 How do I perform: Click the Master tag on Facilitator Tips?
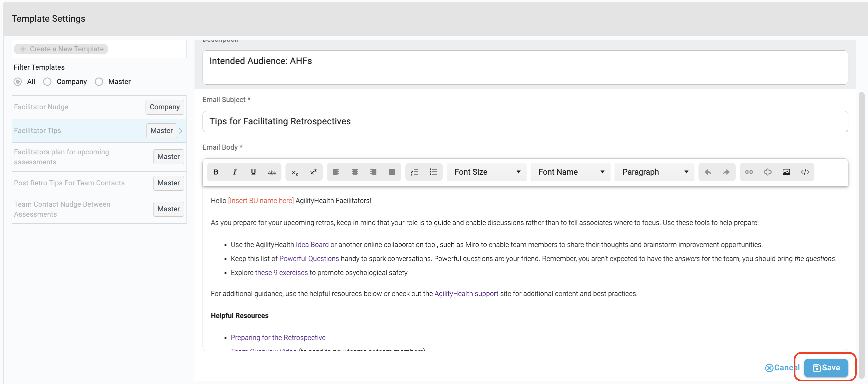pos(162,130)
